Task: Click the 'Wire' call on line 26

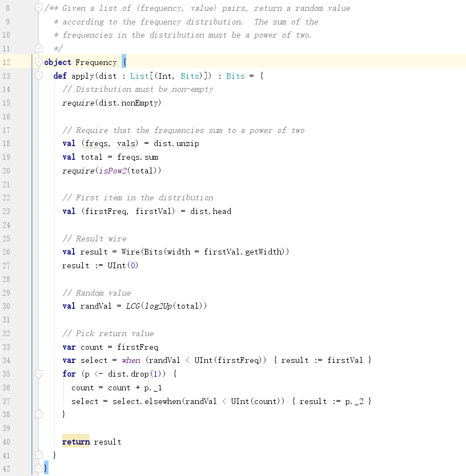Action: [x=130, y=252]
